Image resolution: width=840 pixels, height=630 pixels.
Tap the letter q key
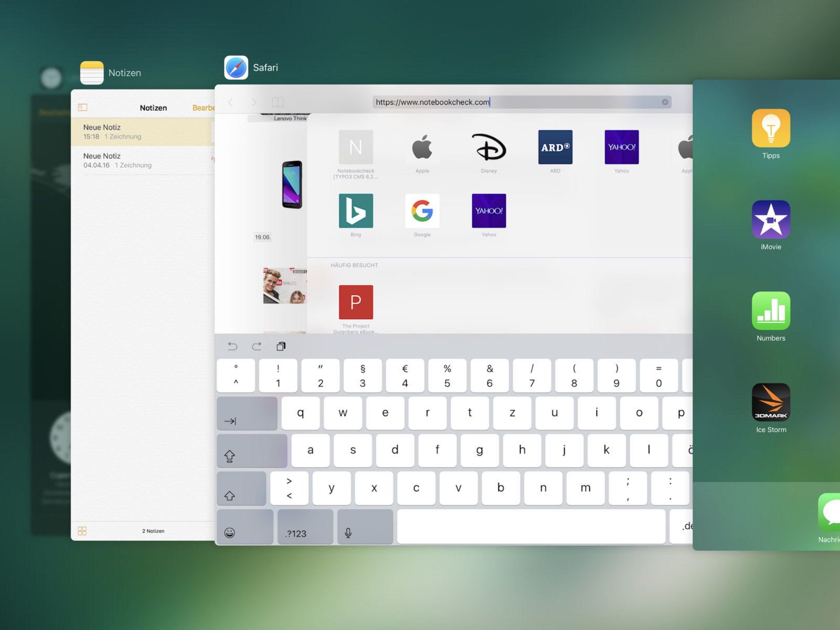click(x=301, y=413)
